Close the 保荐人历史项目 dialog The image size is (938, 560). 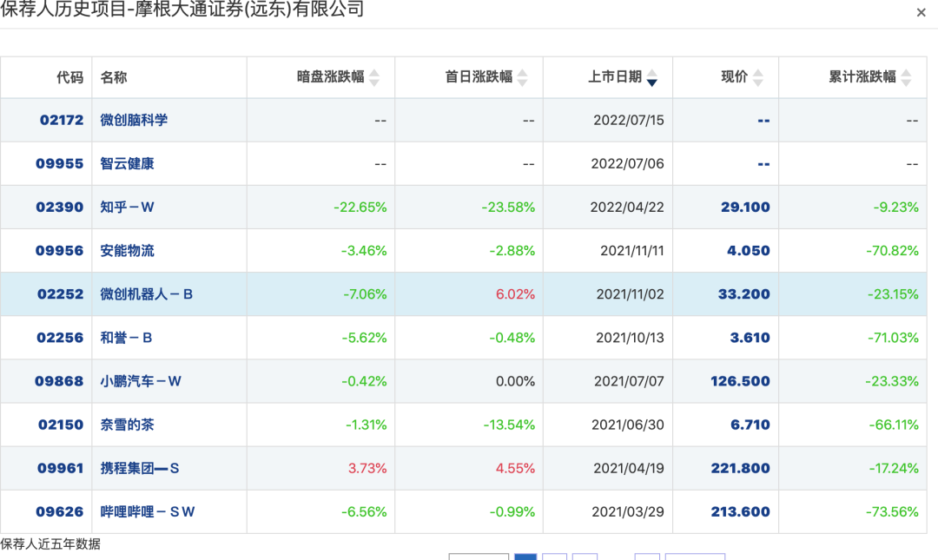[921, 12]
